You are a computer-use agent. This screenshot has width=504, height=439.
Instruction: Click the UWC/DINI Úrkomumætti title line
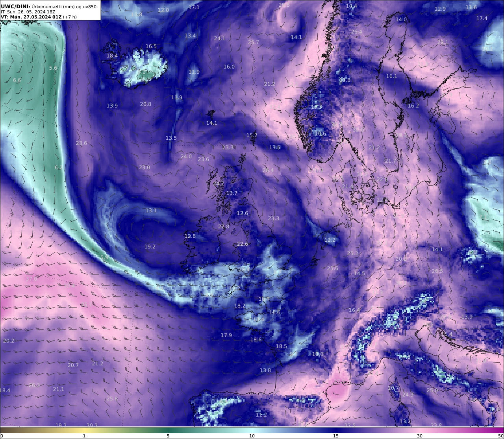(49, 6)
